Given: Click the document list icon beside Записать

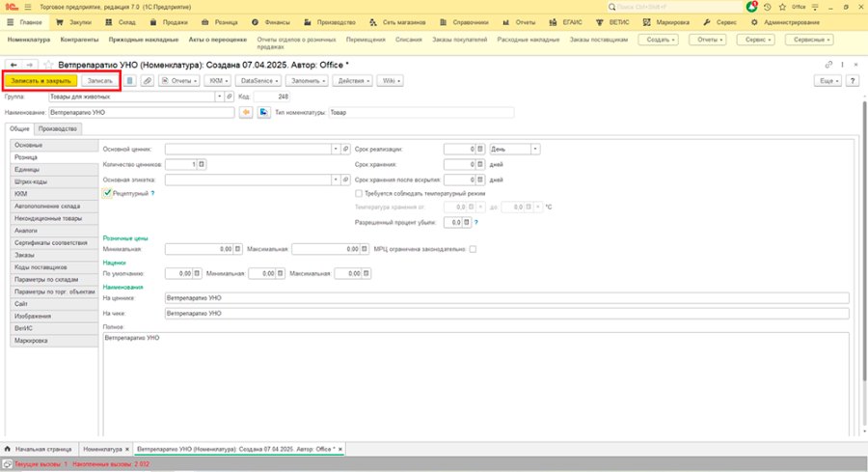Looking at the screenshot, I should (129, 81).
